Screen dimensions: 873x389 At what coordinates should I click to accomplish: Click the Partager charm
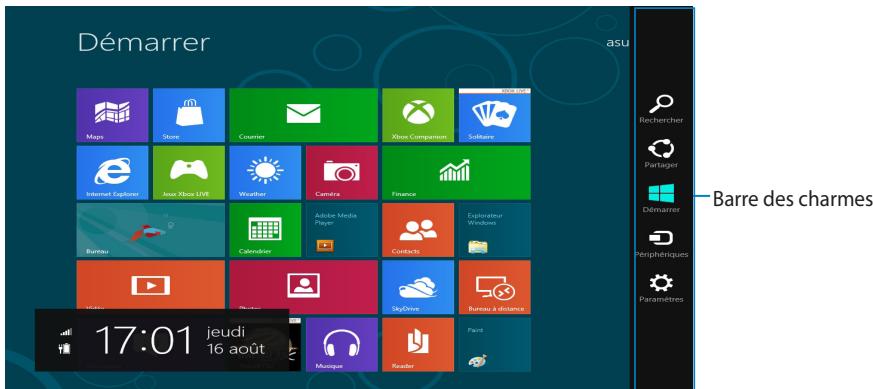click(x=661, y=154)
